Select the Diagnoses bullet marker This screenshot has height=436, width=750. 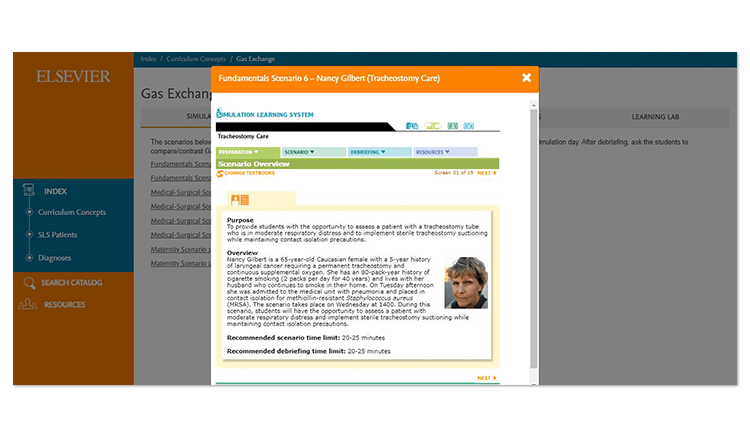29,258
